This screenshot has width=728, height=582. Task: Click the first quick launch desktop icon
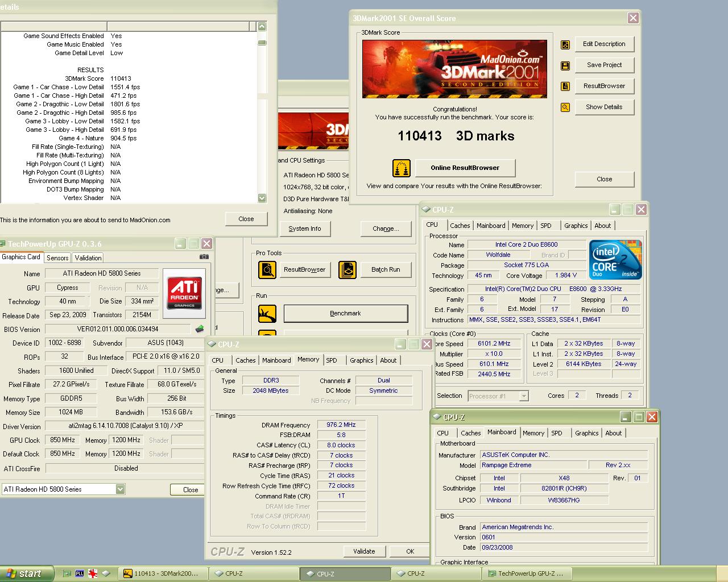coord(67,573)
